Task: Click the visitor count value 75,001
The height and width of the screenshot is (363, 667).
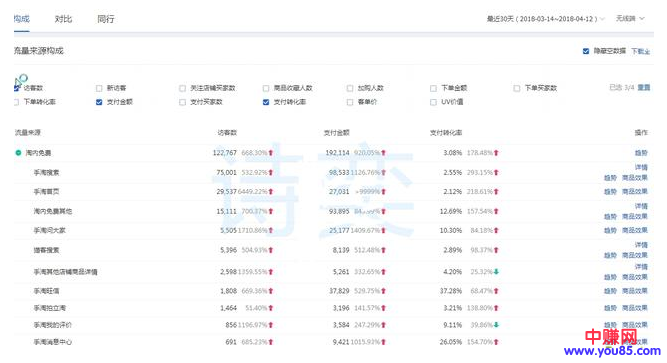Action: coord(226,173)
